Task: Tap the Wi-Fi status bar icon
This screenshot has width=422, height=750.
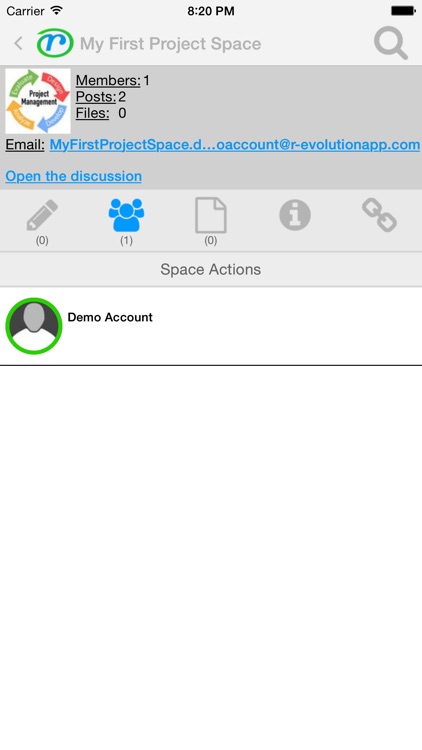Action: [57, 10]
